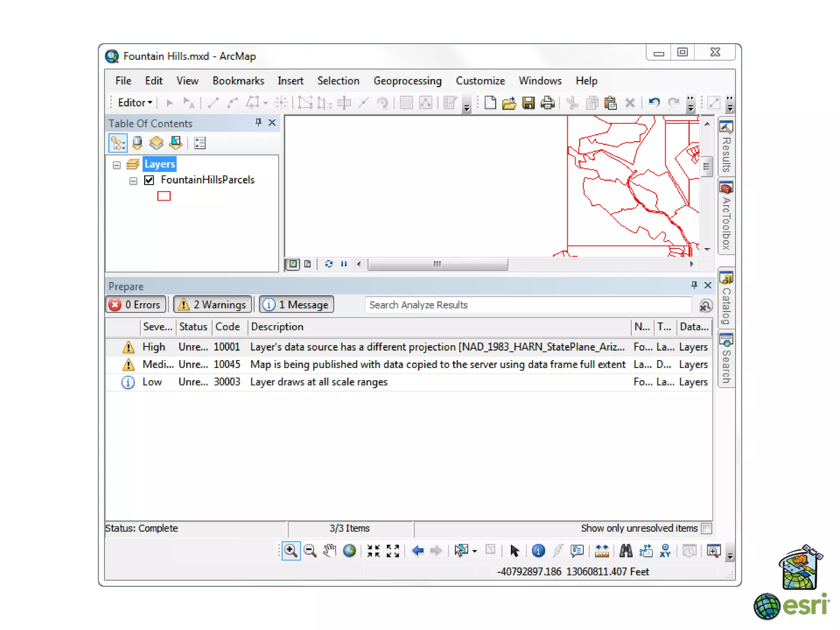Toggle the 0 Errors filter button

click(136, 305)
